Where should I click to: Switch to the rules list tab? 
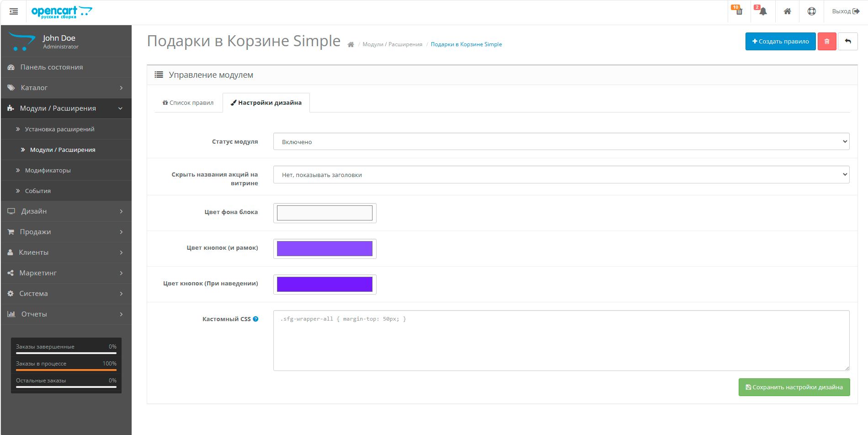point(188,103)
